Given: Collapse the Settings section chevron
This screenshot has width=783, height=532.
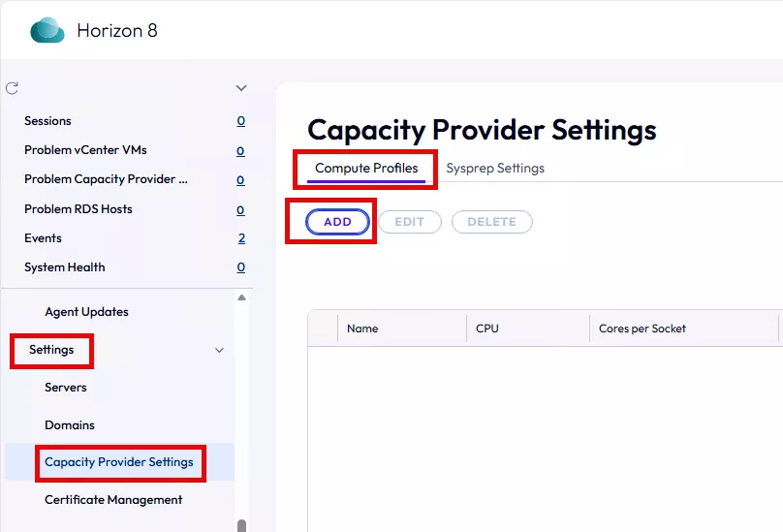Looking at the screenshot, I should (219, 350).
